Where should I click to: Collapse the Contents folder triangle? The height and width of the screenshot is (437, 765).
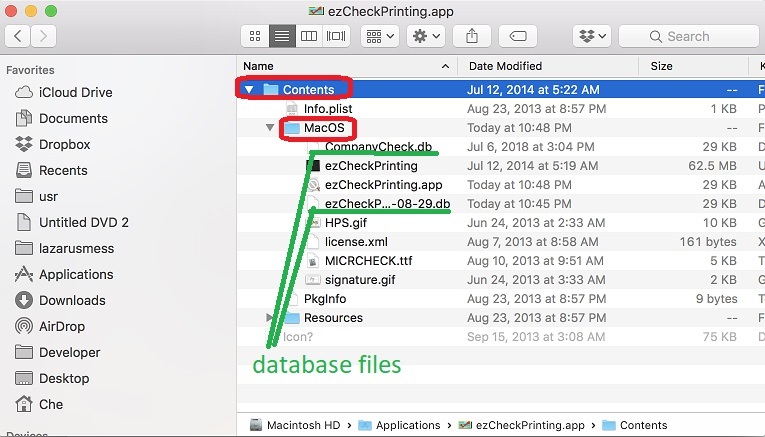click(250, 90)
